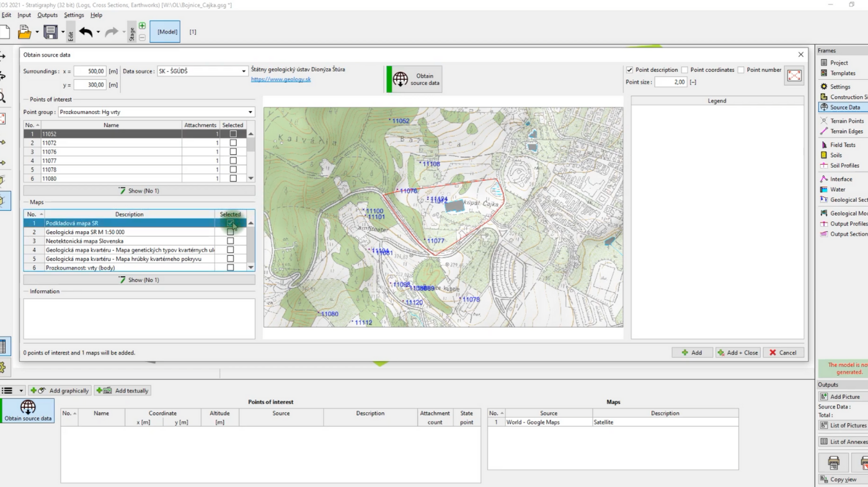Screen dimensions: 868x487
Task: Click the Save file toolbar icon
Action: coord(50,32)
